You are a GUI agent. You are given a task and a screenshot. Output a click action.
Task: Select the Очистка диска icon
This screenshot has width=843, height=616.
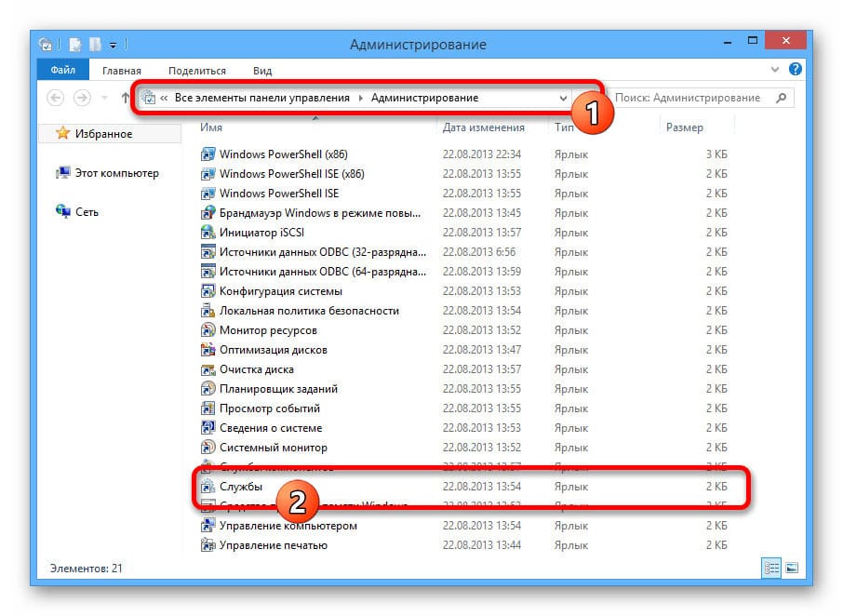[x=208, y=369]
